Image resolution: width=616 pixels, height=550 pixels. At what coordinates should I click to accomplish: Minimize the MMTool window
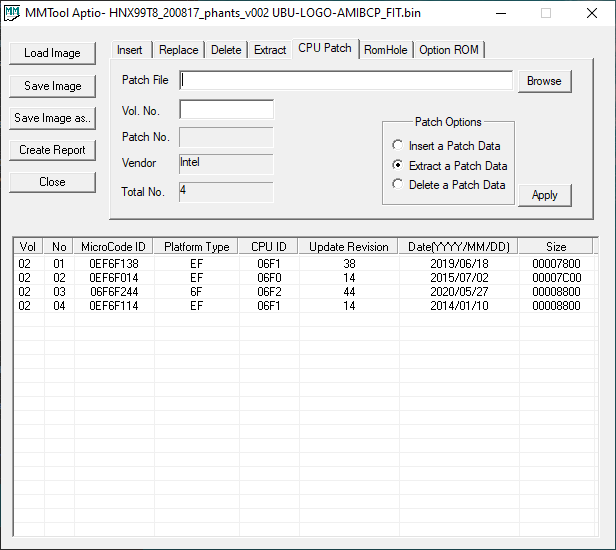(501, 13)
